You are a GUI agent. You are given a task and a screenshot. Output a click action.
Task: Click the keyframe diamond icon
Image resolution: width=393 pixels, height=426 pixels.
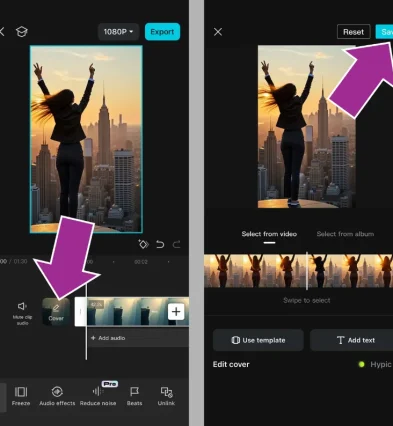pos(143,244)
